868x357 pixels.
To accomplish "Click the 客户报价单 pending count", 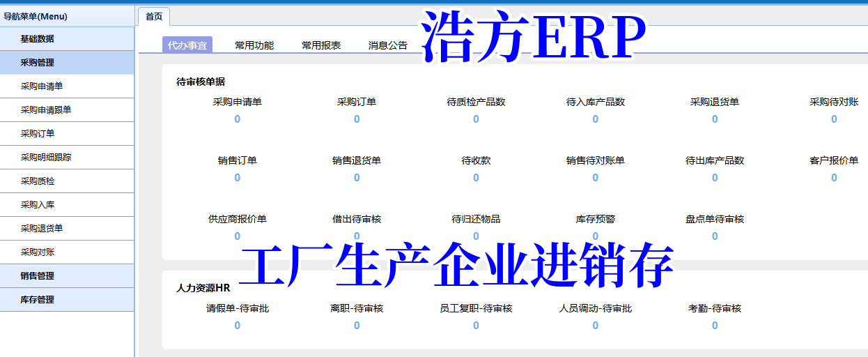I will (x=834, y=178).
